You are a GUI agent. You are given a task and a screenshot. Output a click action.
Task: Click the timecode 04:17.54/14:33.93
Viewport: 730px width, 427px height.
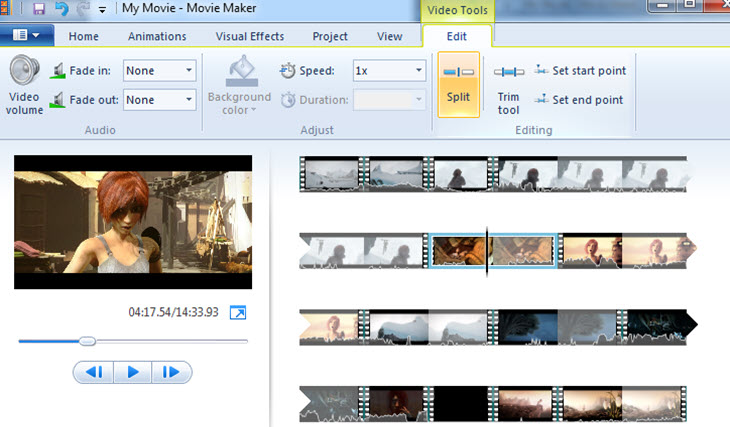(x=174, y=312)
